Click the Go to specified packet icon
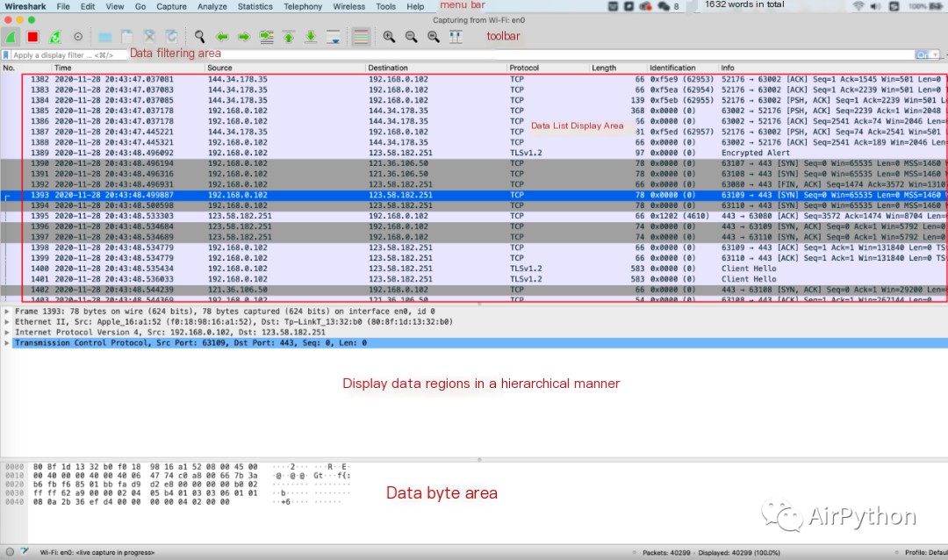The width and height of the screenshot is (948, 560). coord(267,37)
